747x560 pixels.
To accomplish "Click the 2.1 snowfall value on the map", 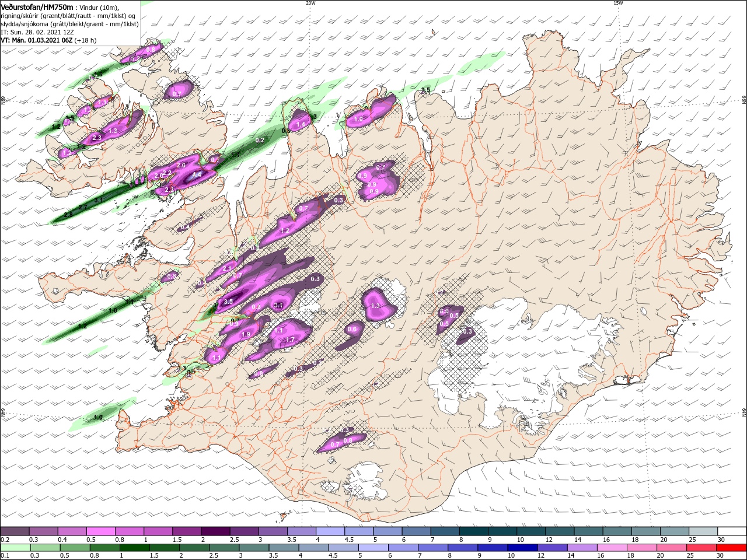I will point(228,268).
